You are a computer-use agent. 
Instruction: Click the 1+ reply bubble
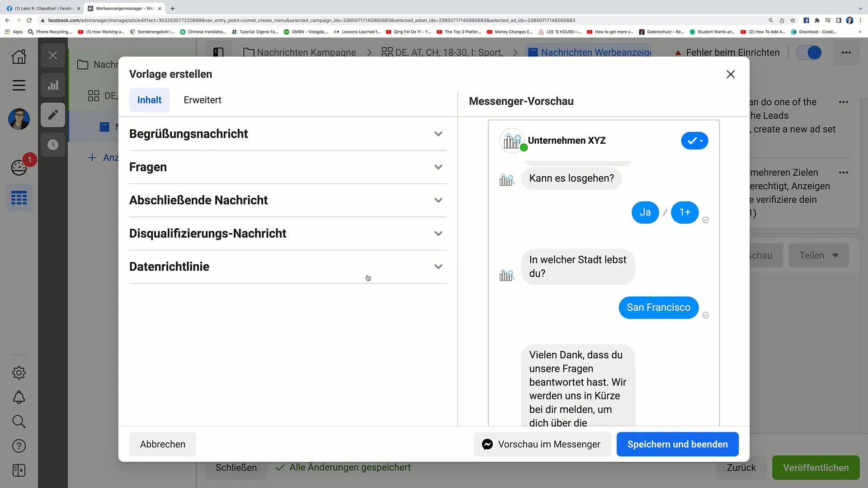coord(685,212)
